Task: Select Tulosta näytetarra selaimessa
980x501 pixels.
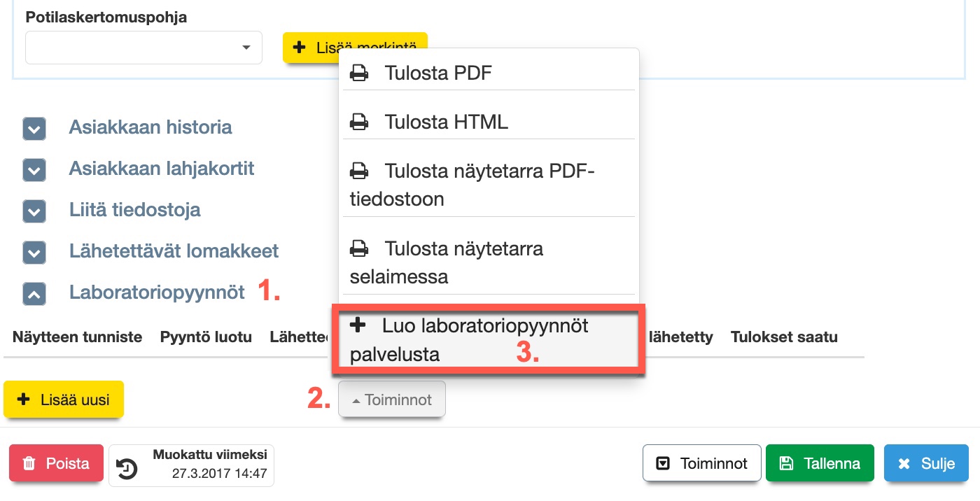Action: pyautogui.click(x=488, y=262)
